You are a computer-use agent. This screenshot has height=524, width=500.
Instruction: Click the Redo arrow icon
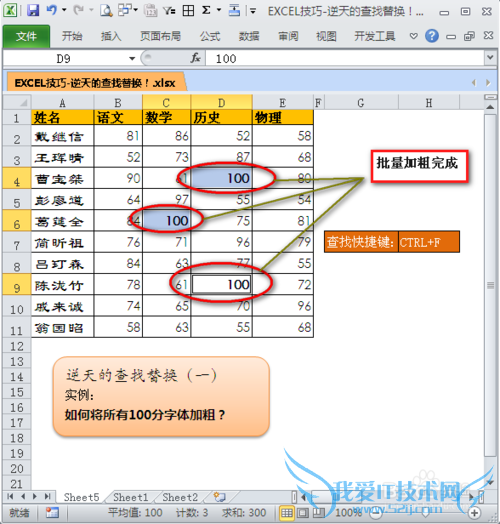tap(79, 10)
